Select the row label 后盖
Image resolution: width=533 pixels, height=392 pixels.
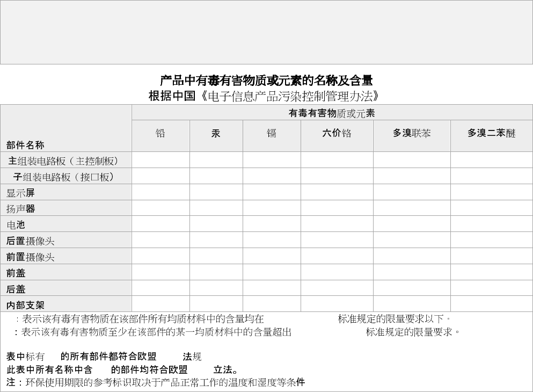coord(16,289)
